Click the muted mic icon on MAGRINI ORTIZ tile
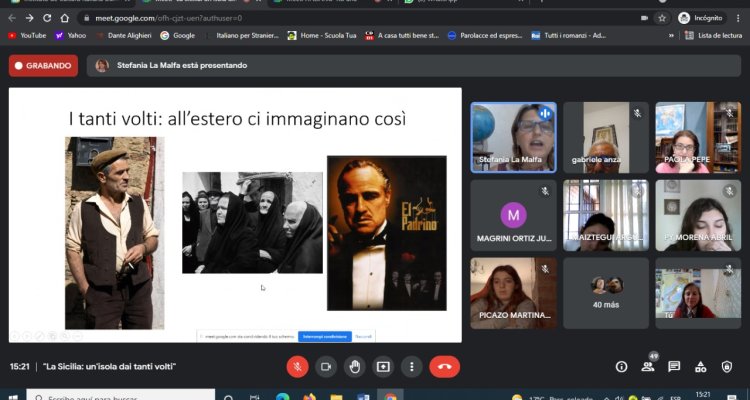The image size is (750, 400). tap(545, 191)
